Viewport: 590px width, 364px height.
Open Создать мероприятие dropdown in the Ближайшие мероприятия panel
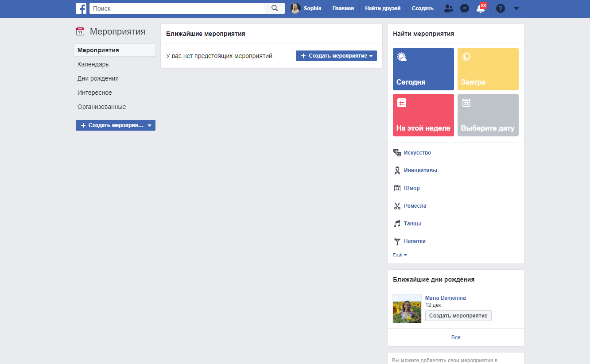click(336, 56)
